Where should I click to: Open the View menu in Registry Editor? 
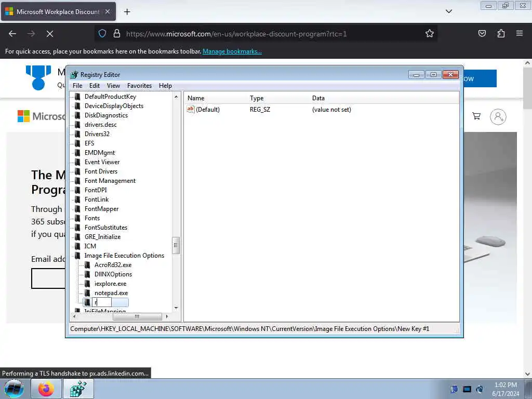tap(113, 86)
